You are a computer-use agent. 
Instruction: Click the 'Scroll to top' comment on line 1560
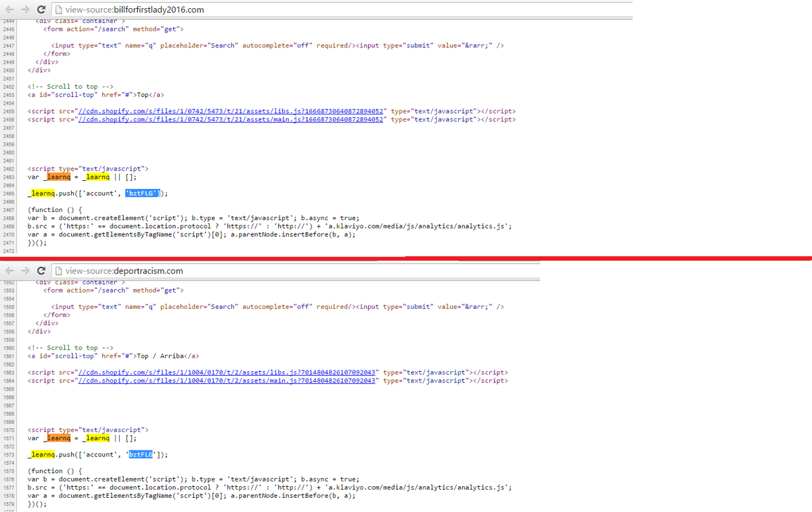[x=70, y=348]
